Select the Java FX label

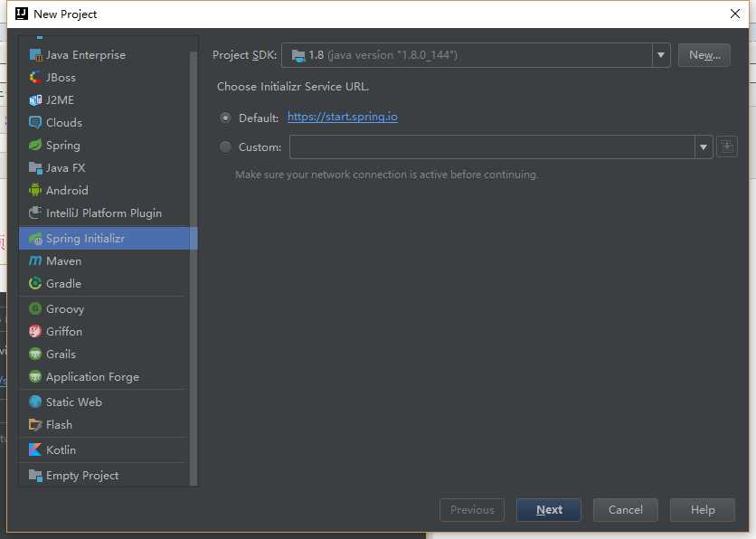[x=66, y=168]
